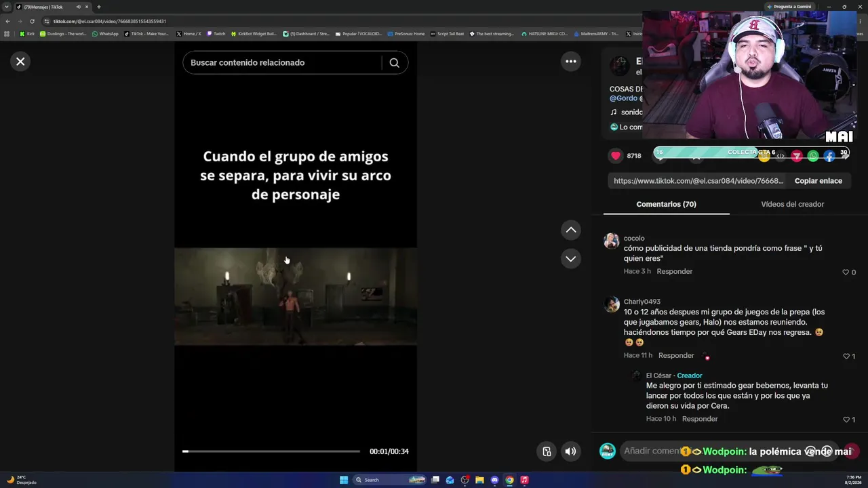Viewport: 868px width, 488px height.
Task: Open the Kick bookmark
Action: point(27,34)
